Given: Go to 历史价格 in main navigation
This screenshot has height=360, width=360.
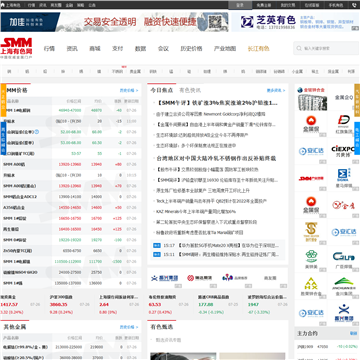Looking at the screenshot, I should [191, 48].
